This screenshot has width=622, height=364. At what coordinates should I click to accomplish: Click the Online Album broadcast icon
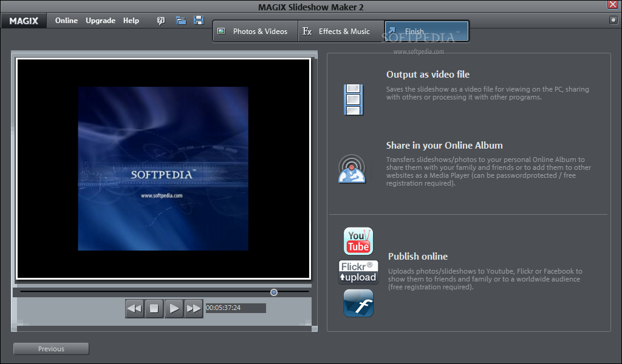[x=352, y=169]
